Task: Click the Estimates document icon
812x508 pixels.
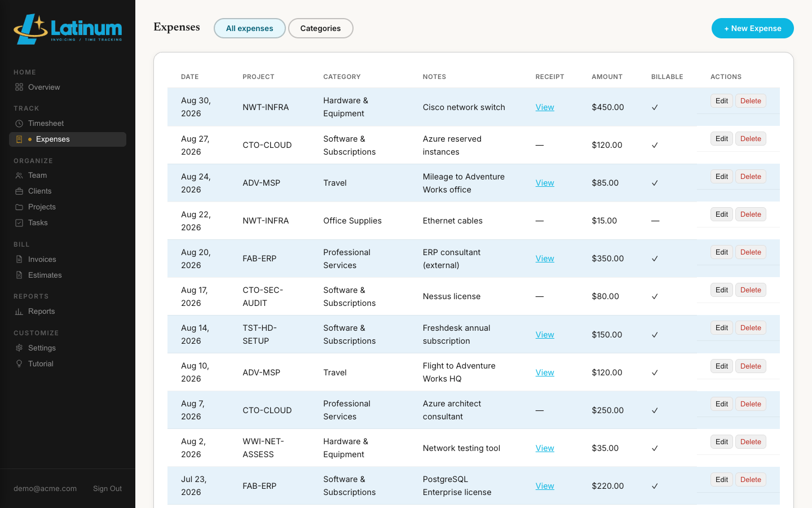Action: pos(19,275)
